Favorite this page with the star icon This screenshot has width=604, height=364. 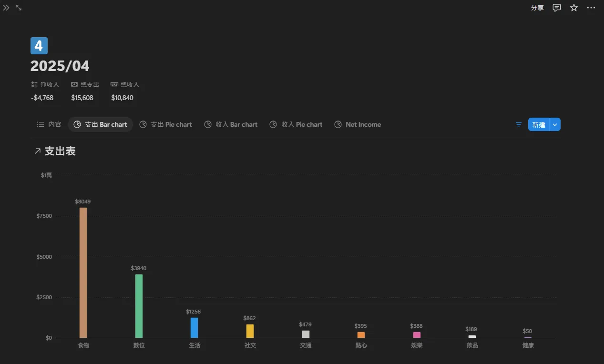pyautogui.click(x=574, y=8)
